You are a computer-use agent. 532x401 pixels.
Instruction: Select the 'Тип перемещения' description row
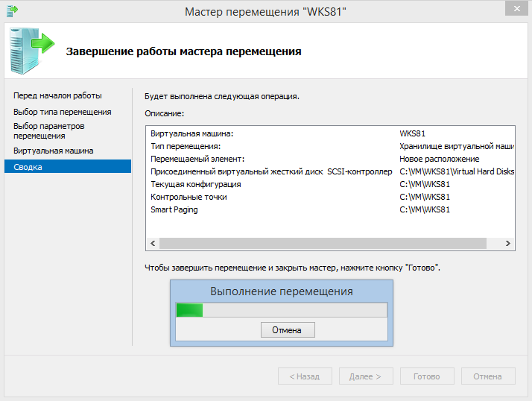click(x=186, y=146)
